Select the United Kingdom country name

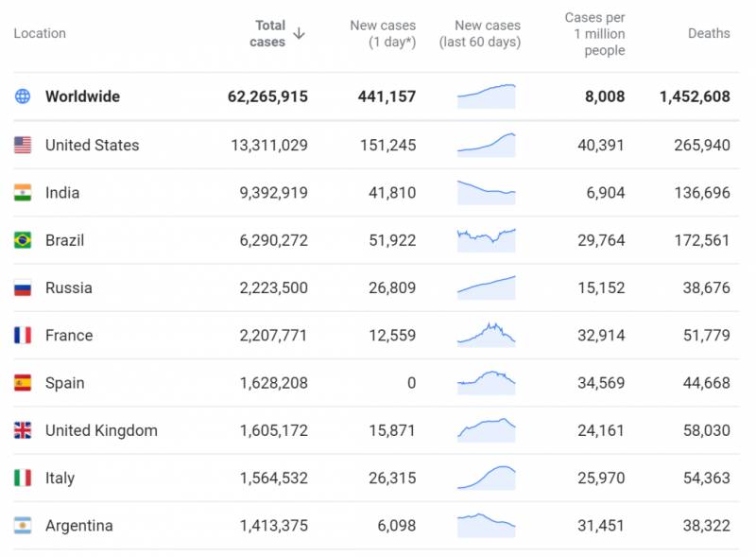(101, 430)
